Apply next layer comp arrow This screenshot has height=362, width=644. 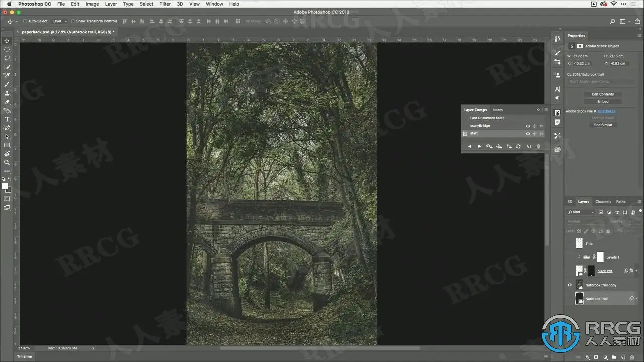pos(479,146)
